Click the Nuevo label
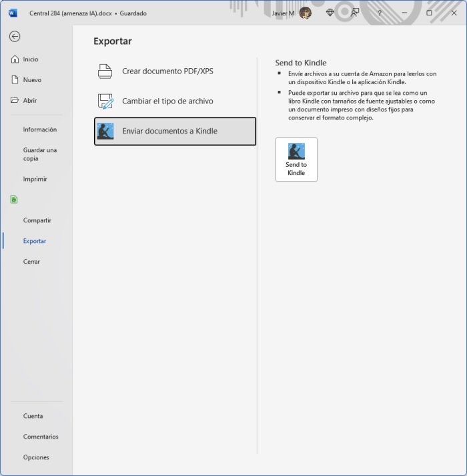Image resolution: width=467 pixels, height=476 pixels. point(32,80)
